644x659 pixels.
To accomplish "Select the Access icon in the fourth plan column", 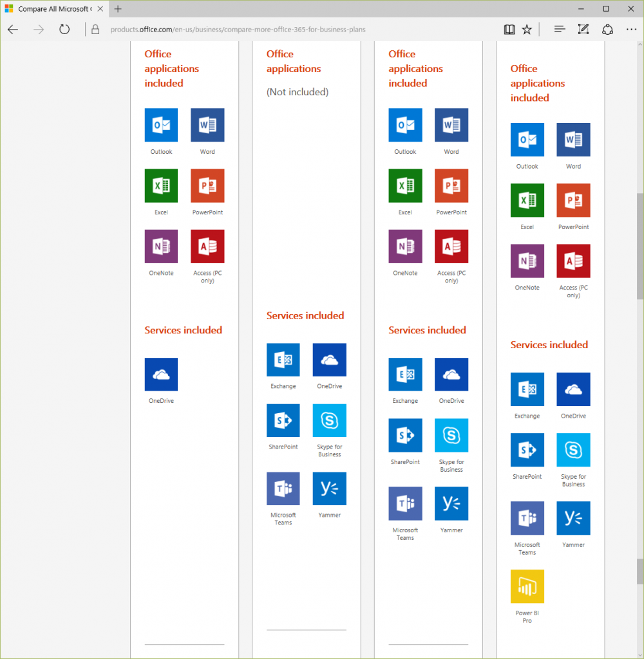I will point(573,261).
